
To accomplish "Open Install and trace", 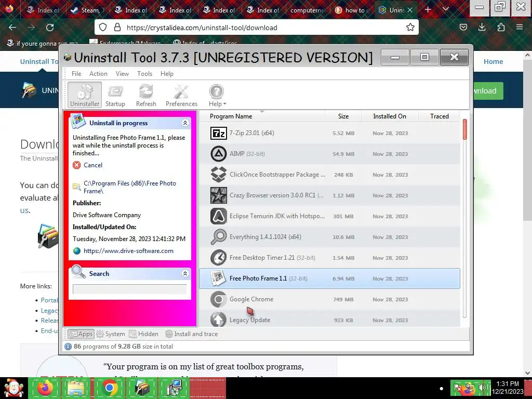I will click(192, 334).
